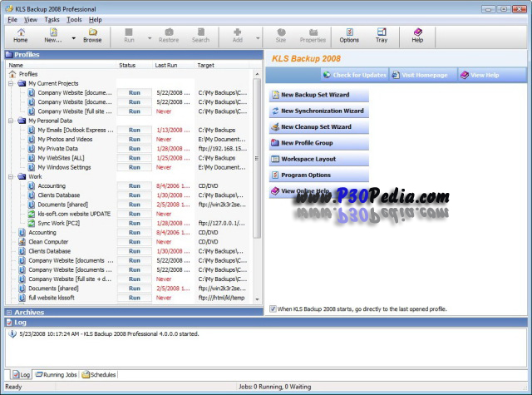Image resolution: width=532 pixels, height=395 pixels.
Task: Open the Tools menu
Action: [74, 20]
